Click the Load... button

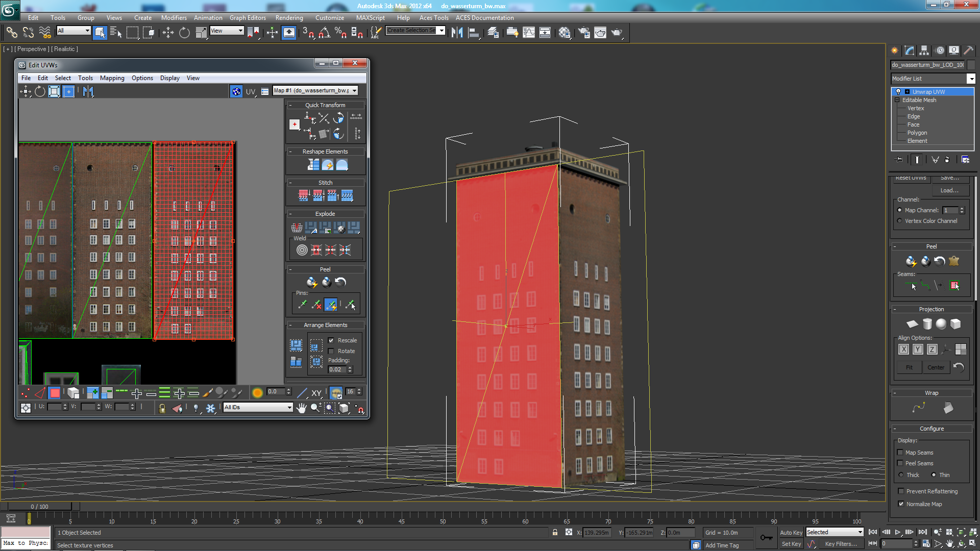(x=949, y=190)
